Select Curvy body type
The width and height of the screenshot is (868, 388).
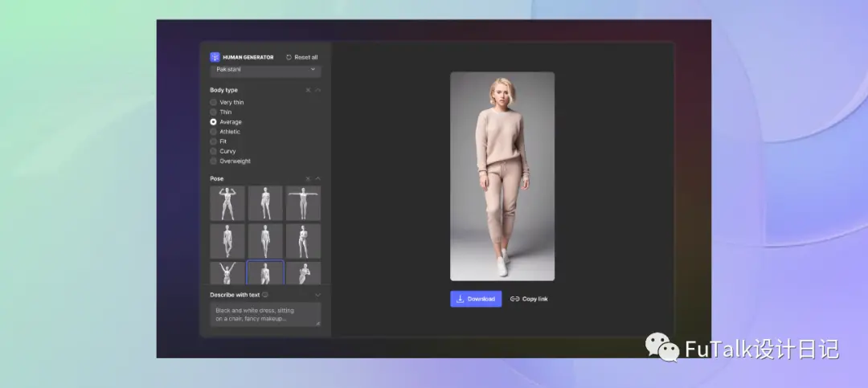[x=223, y=151]
